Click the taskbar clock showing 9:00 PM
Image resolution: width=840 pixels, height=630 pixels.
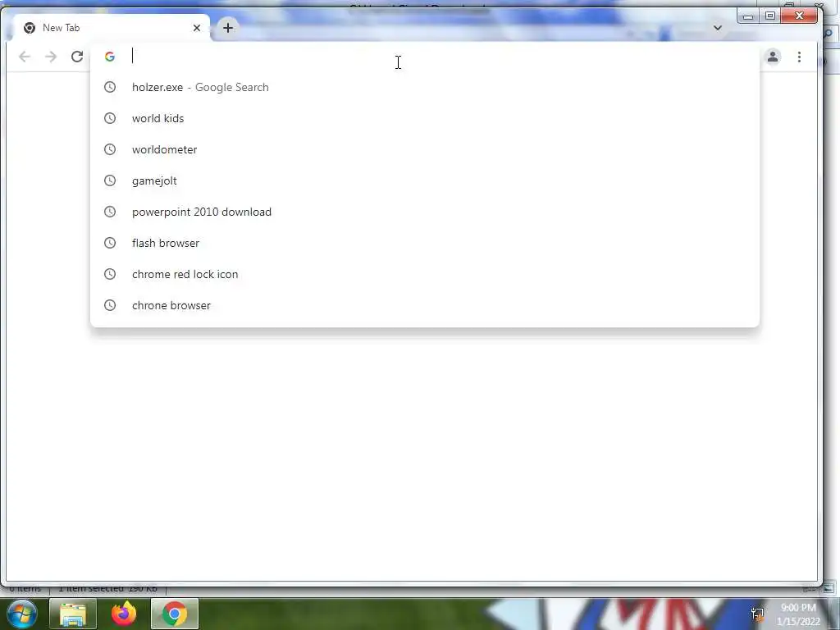[798, 614]
